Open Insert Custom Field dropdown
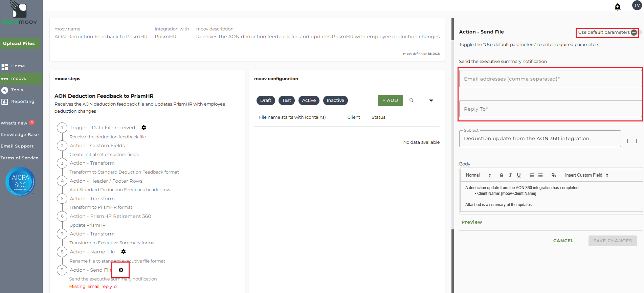644x293 pixels. click(587, 175)
